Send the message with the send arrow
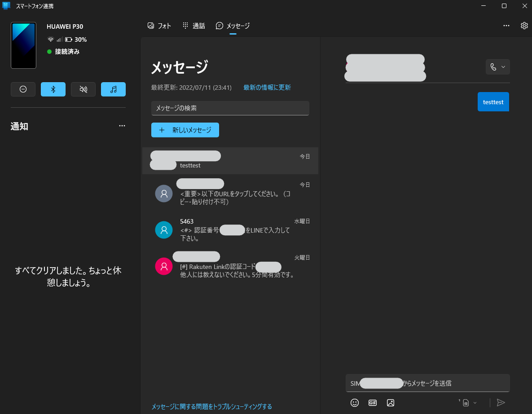This screenshot has height=414, width=532. pyautogui.click(x=501, y=403)
